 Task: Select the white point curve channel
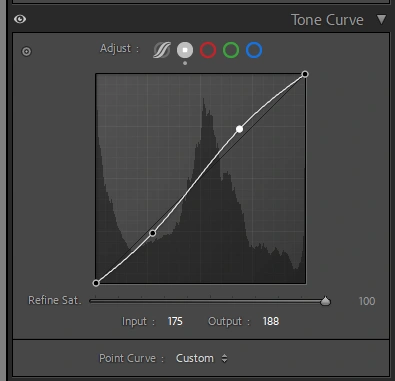[x=185, y=50]
